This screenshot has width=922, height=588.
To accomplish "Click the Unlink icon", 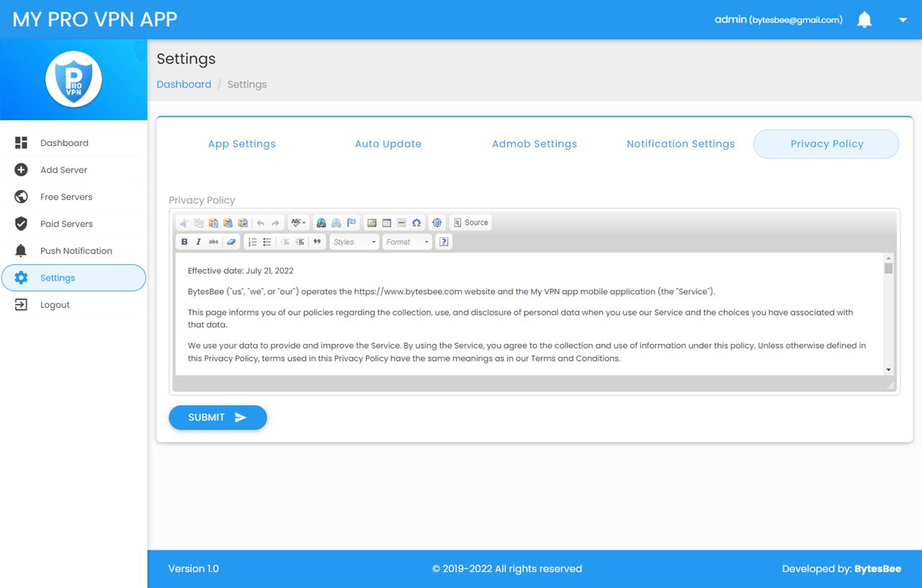I will (336, 223).
